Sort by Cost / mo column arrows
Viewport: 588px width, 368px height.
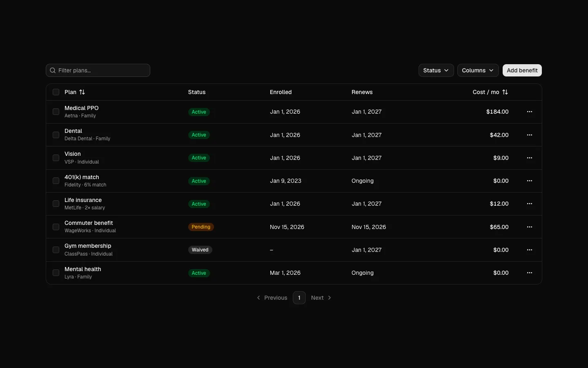tap(505, 92)
